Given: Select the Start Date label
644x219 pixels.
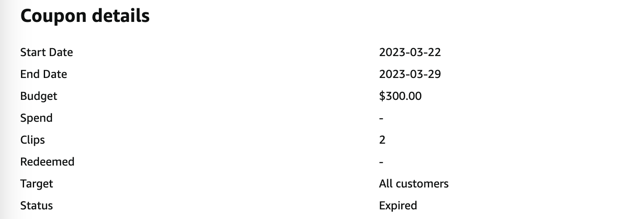Looking at the screenshot, I should (46, 53).
